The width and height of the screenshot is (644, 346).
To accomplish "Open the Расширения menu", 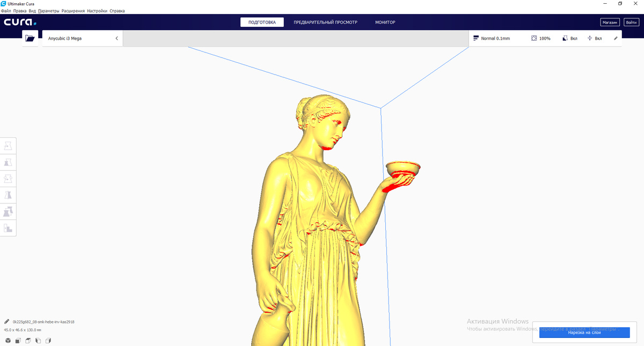I will 74,11.
